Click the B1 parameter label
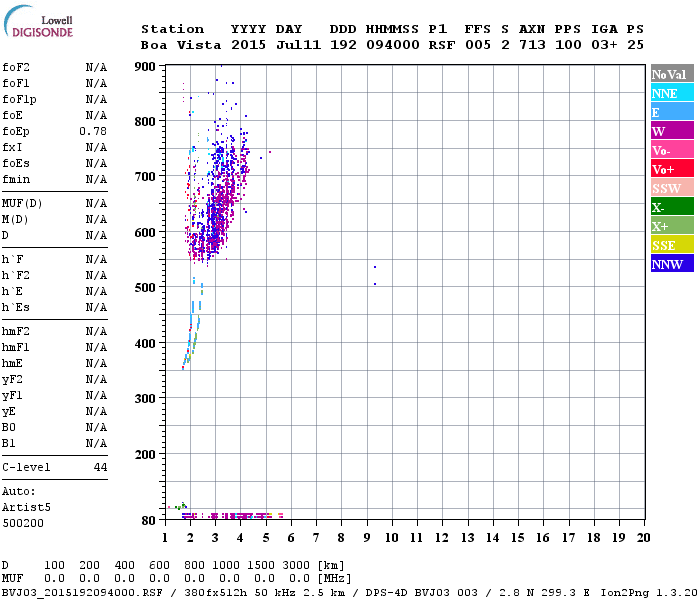Viewport: 700px width, 600px height. coord(8,444)
